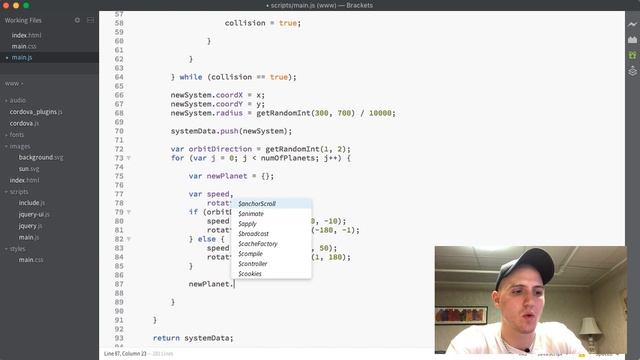Open jquery.js file
The width and height of the screenshot is (640, 360).
pos(30,225)
